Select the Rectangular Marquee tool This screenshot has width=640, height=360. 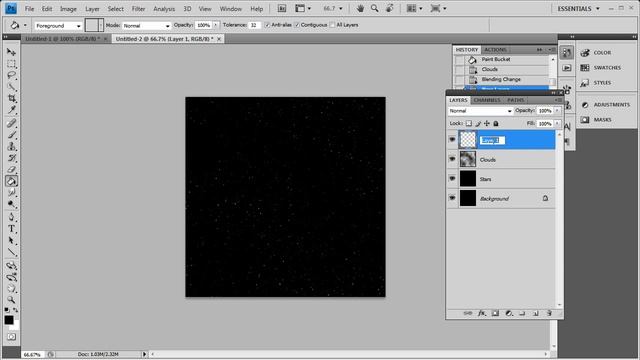pyautogui.click(x=11, y=64)
